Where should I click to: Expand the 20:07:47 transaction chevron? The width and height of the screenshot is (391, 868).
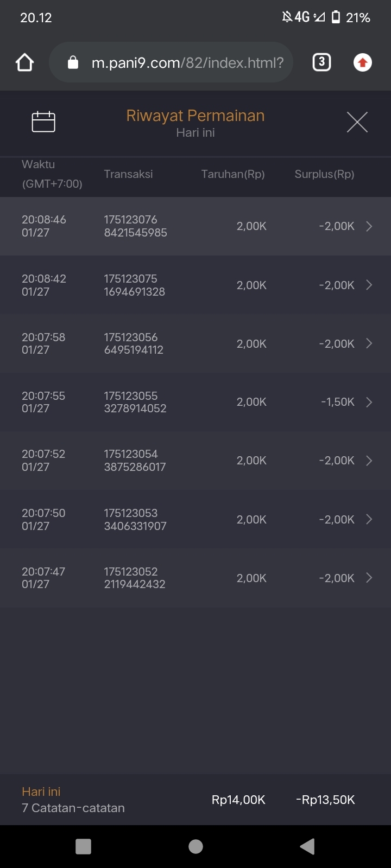pyautogui.click(x=369, y=578)
